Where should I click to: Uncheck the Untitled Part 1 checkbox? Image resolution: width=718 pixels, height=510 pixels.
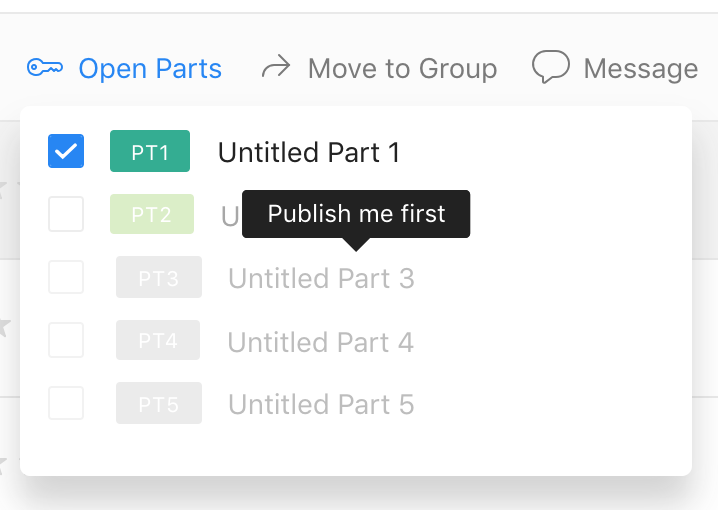[66, 151]
